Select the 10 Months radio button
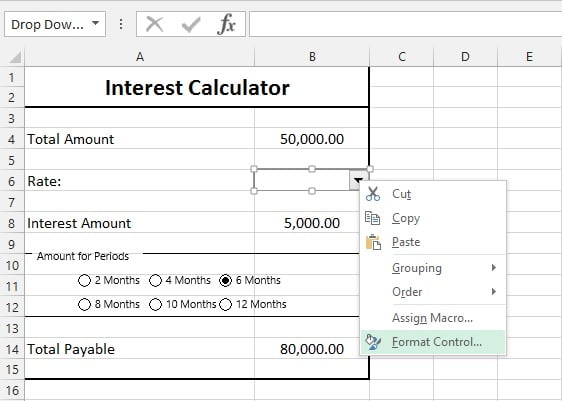The height and width of the screenshot is (401, 562). pyautogui.click(x=155, y=304)
